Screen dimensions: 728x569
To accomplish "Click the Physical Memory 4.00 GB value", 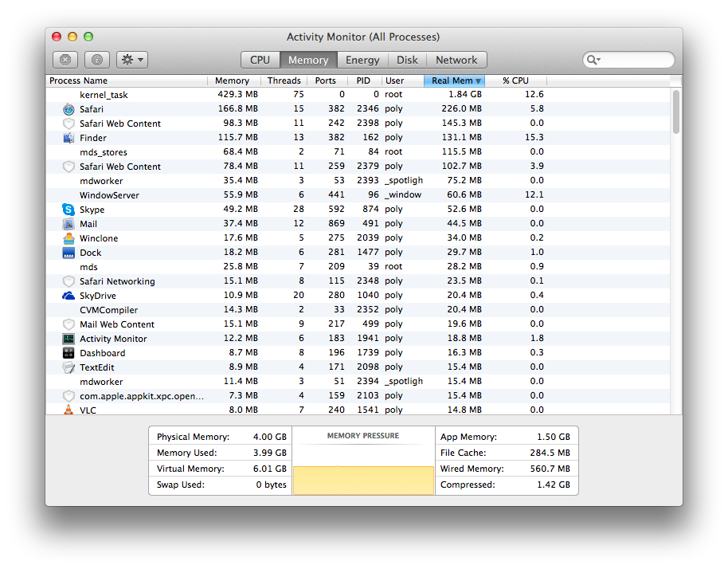I will (270, 437).
